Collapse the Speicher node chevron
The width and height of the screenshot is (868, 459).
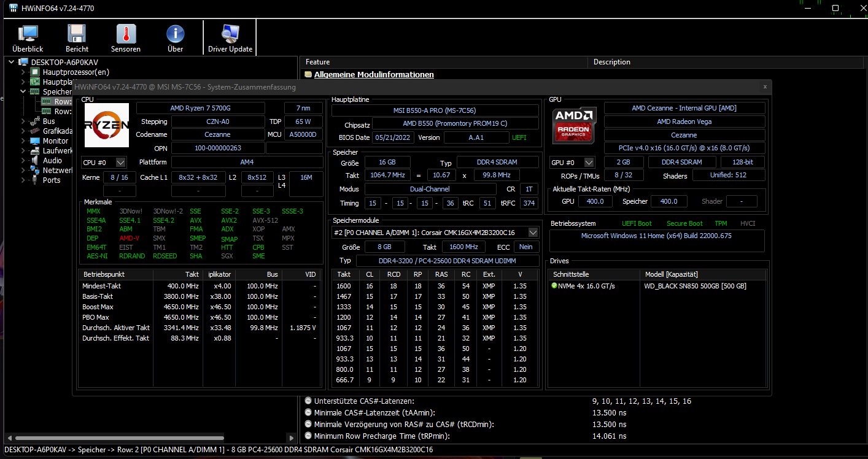tap(23, 91)
